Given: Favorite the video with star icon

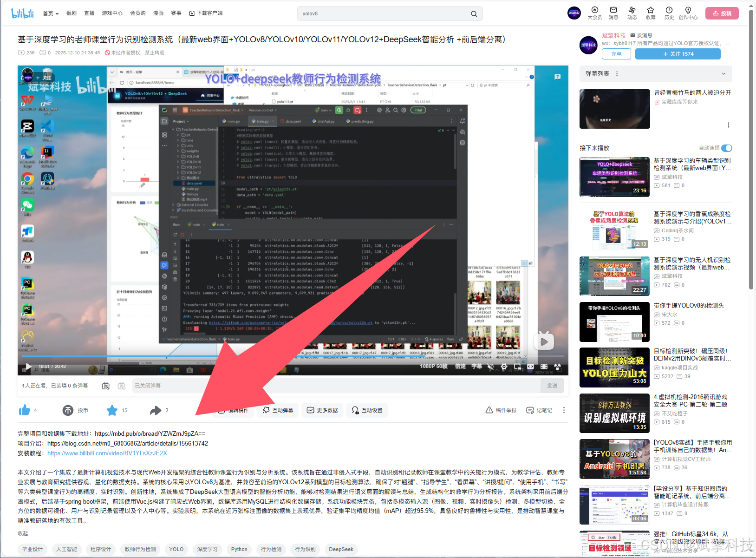Looking at the screenshot, I should 112,410.
